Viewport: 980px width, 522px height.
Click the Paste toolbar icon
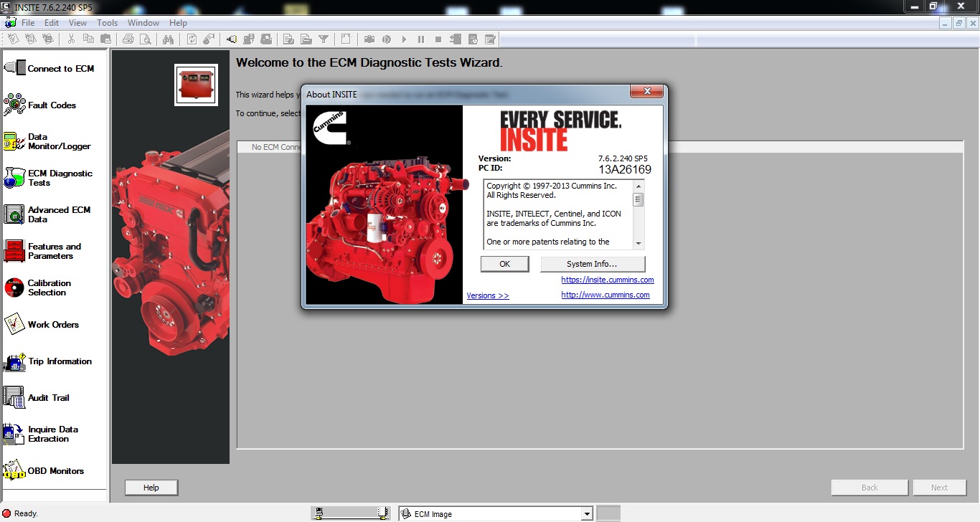point(105,39)
